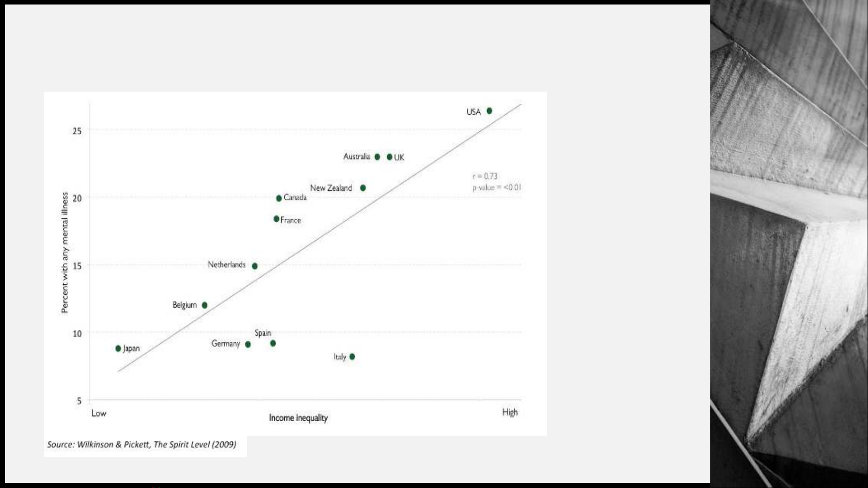Select the star photo on the right

tap(789, 244)
